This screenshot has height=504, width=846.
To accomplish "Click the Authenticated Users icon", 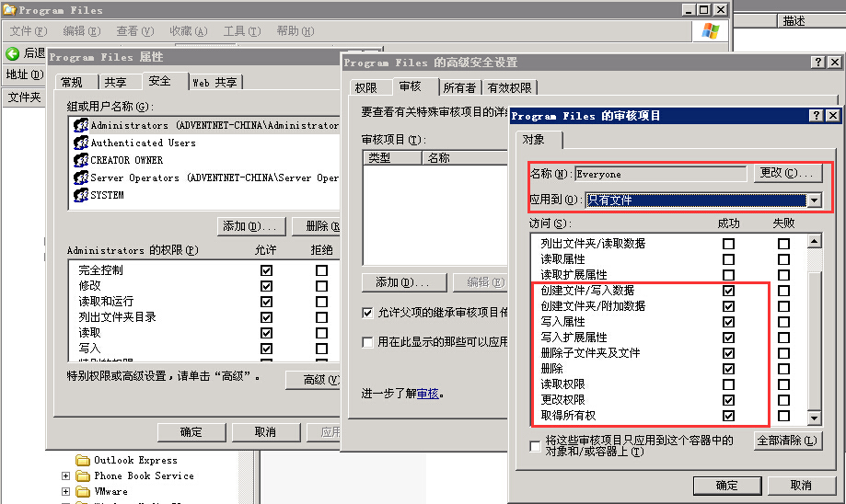I will [x=80, y=143].
